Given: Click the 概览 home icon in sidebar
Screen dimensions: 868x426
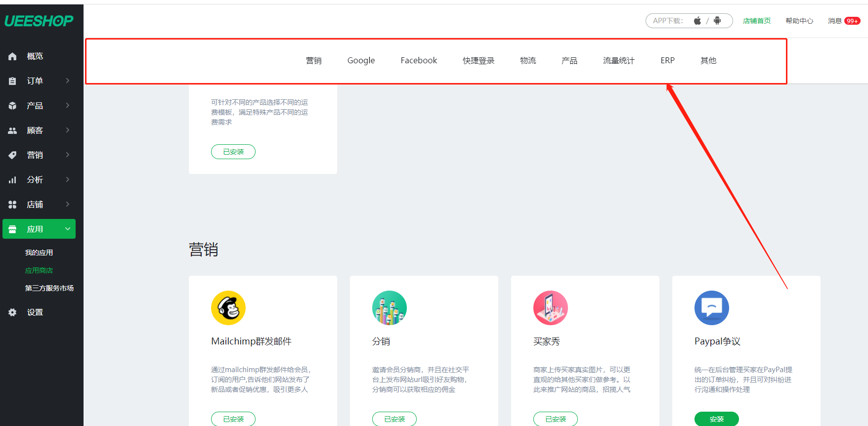Looking at the screenshot, I should point(13,56).
